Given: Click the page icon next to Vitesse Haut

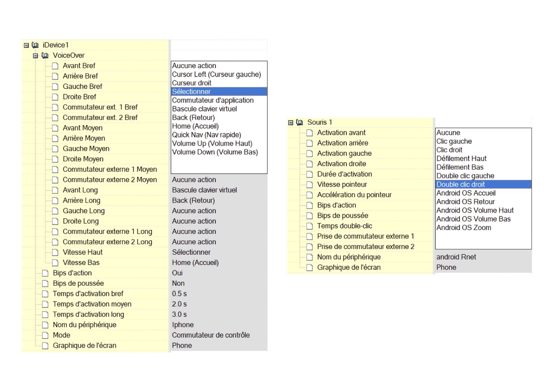Looking at the screenshot, I should [x=55, y=252].
